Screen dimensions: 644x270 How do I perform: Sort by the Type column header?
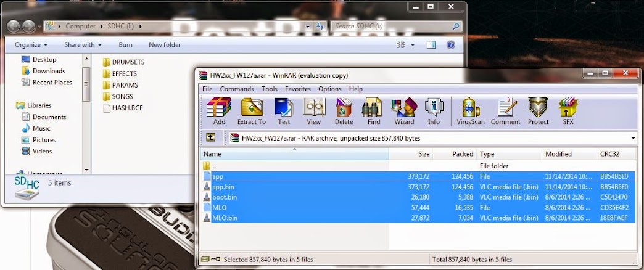pyautogui.click(x=510, y=154)
